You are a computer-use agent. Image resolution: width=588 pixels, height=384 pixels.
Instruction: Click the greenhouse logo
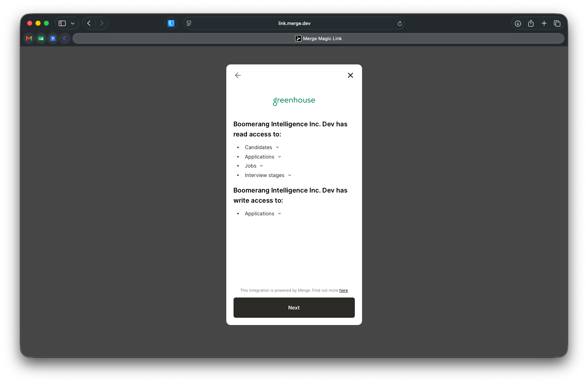294,101
